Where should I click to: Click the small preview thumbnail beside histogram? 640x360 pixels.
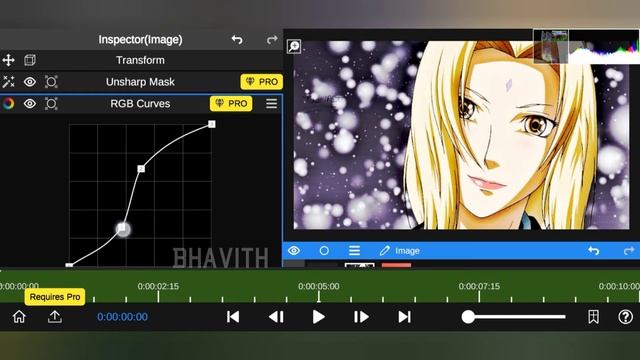pyautogui.click(x=551, y=46)
